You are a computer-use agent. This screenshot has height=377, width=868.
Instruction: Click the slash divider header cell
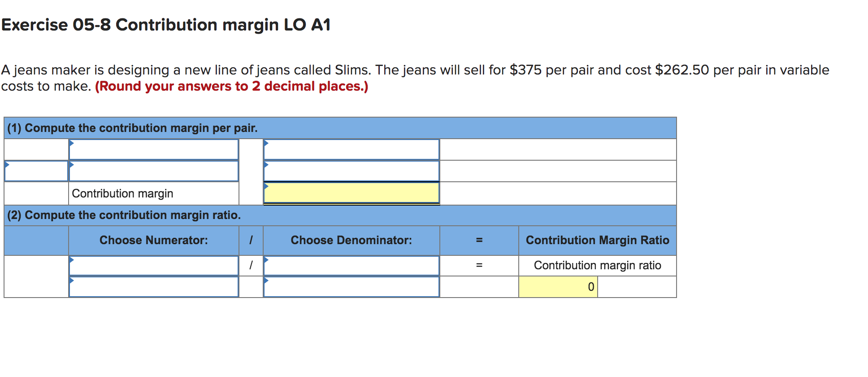tap(250, 241)
